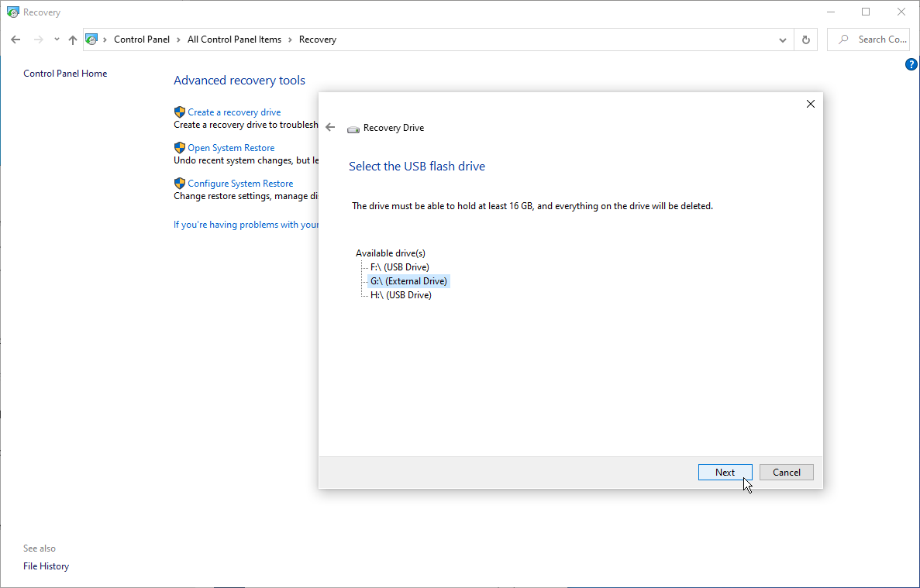Expand the chevron after All Control Panel Items

(290, 40)
